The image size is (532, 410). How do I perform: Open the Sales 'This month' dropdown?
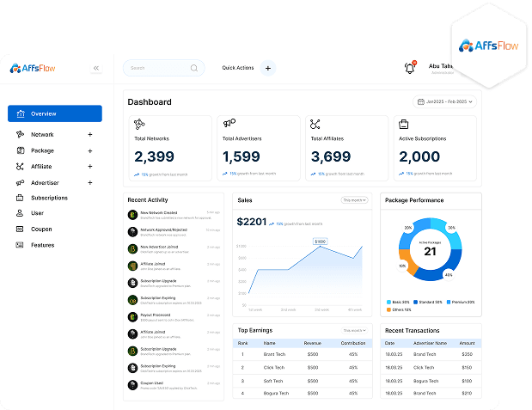[x=355, y=199]
